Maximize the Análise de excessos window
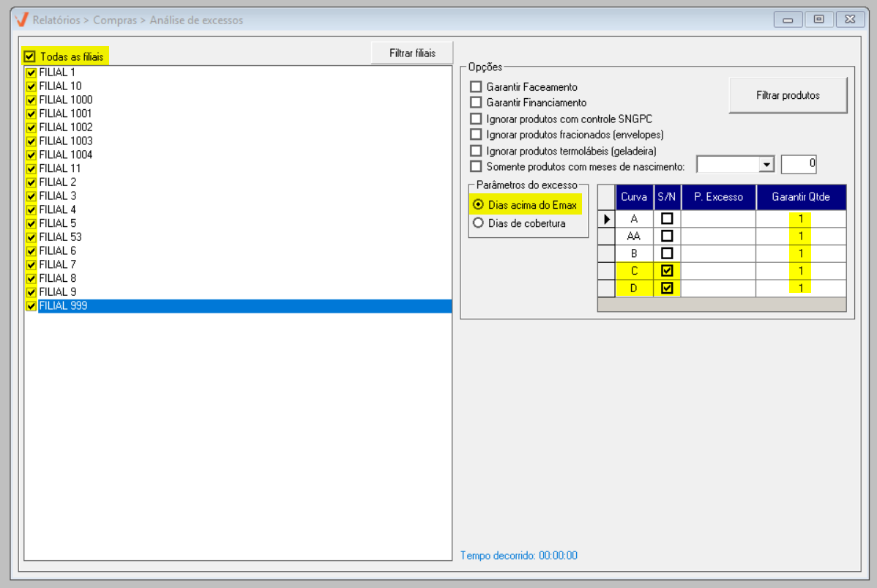This screenshot has width=877, height=588. click(x=819, y=20)
